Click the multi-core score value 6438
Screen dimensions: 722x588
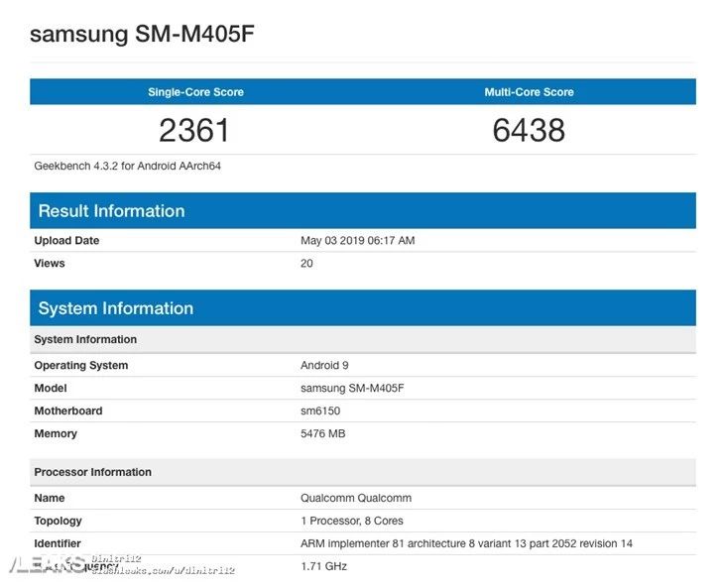[529, 130]
